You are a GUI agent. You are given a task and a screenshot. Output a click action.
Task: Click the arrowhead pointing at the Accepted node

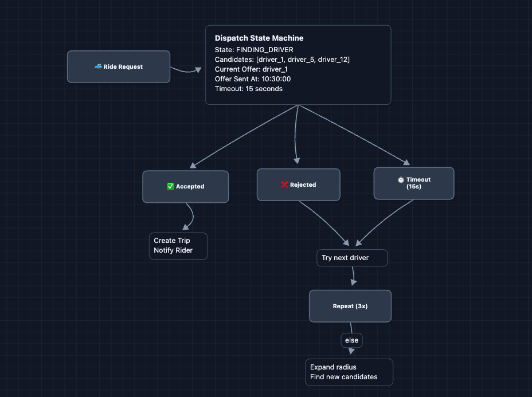pos(193,165)
